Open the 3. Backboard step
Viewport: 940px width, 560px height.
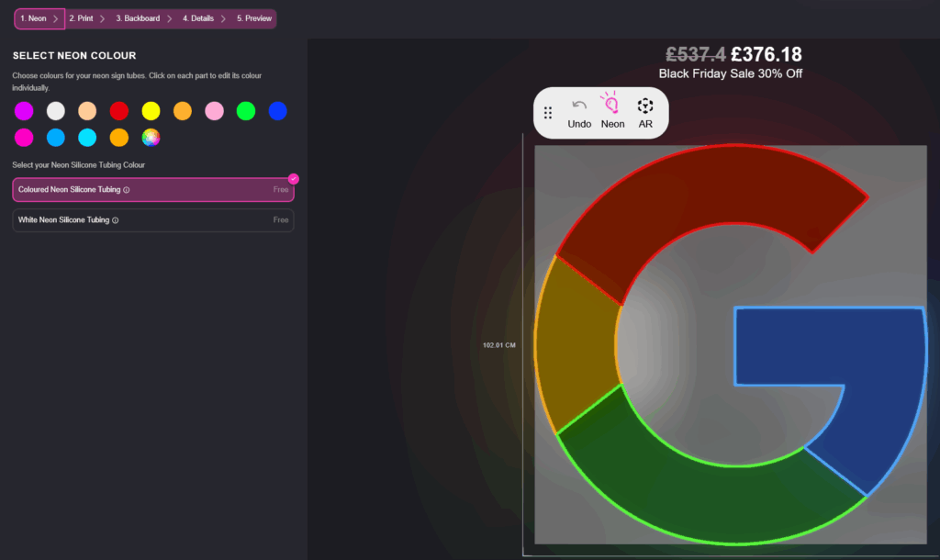pyautogui.click(x=138, y=18)
